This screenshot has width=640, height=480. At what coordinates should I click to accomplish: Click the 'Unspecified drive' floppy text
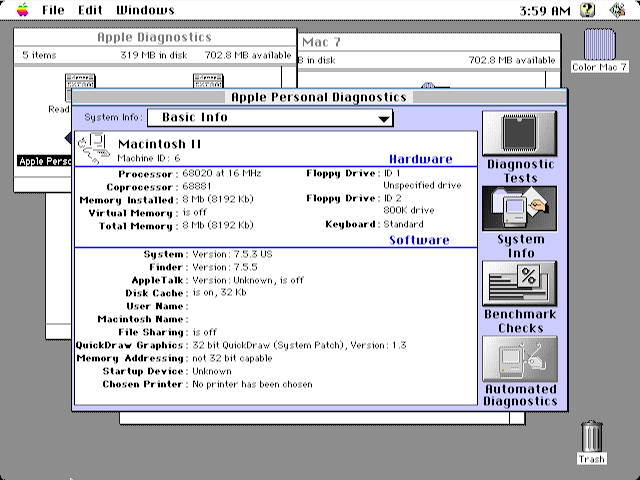coord(422,185)
